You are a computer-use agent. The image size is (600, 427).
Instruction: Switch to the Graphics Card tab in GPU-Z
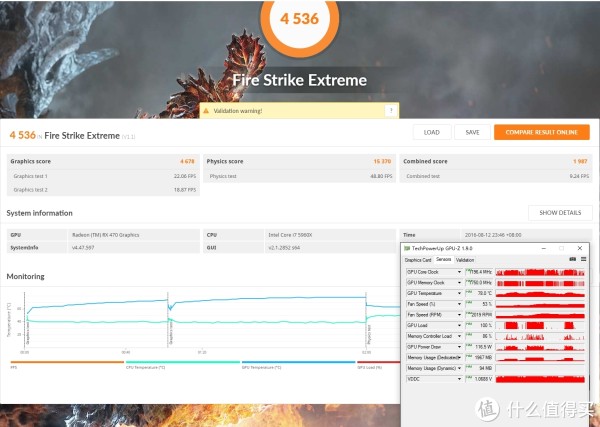[x=418, y=260]
